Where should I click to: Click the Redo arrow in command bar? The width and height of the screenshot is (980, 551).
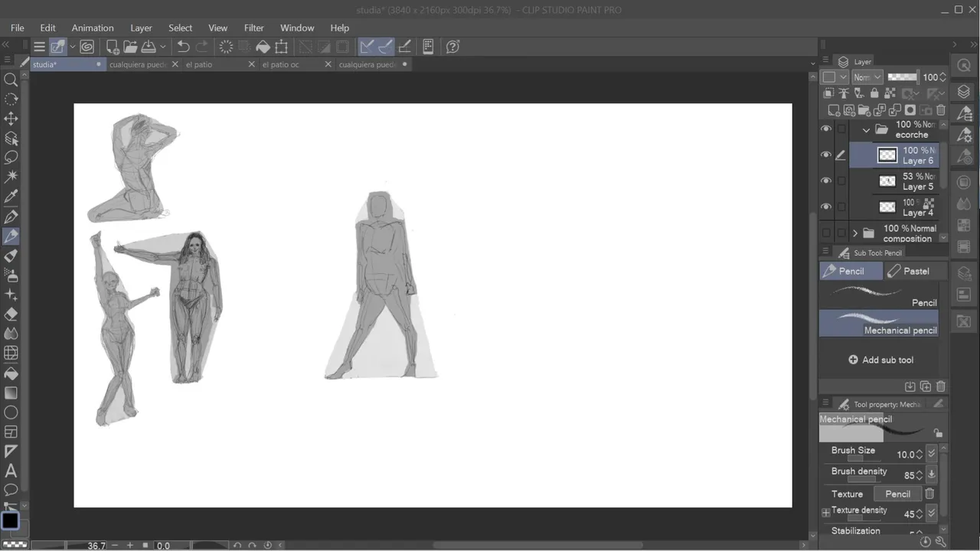click(202, 47)
